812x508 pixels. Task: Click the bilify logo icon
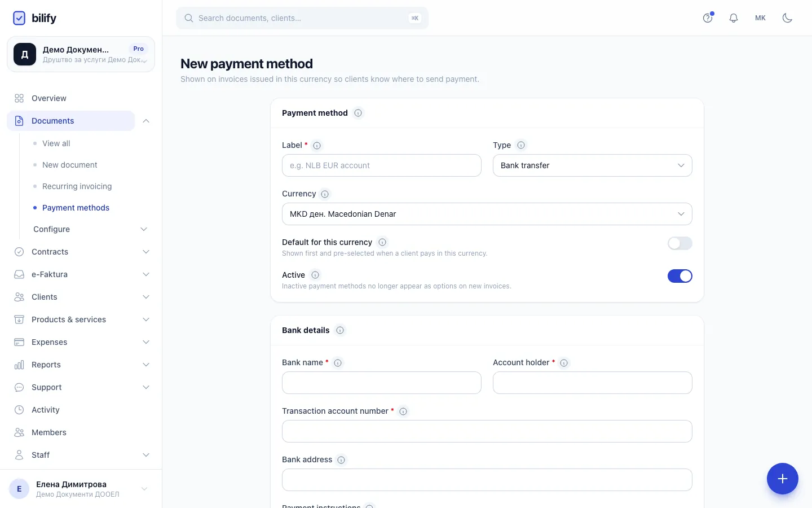(x=19, y=18)
